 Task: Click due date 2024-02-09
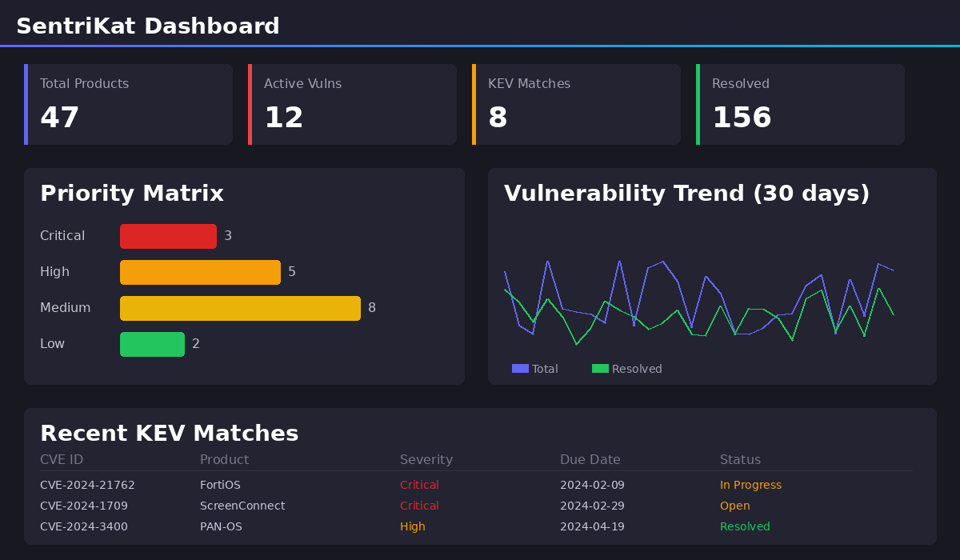[x=592, y=485]
